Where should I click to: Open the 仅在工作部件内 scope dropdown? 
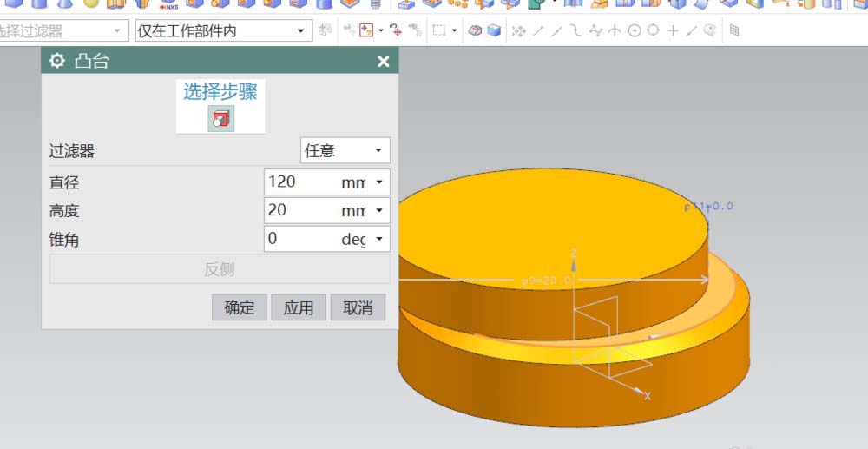pos(301,31)
